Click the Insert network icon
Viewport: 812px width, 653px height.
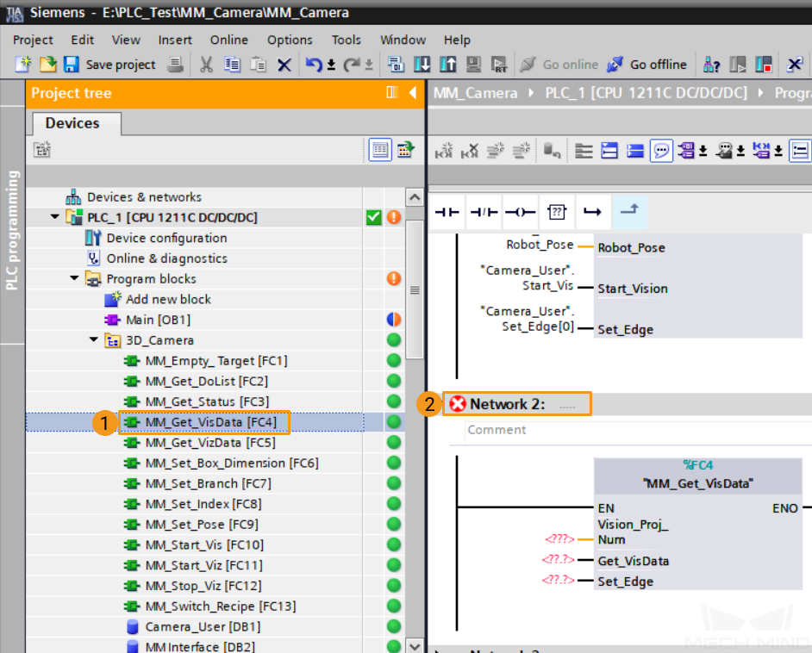(444, 151)
